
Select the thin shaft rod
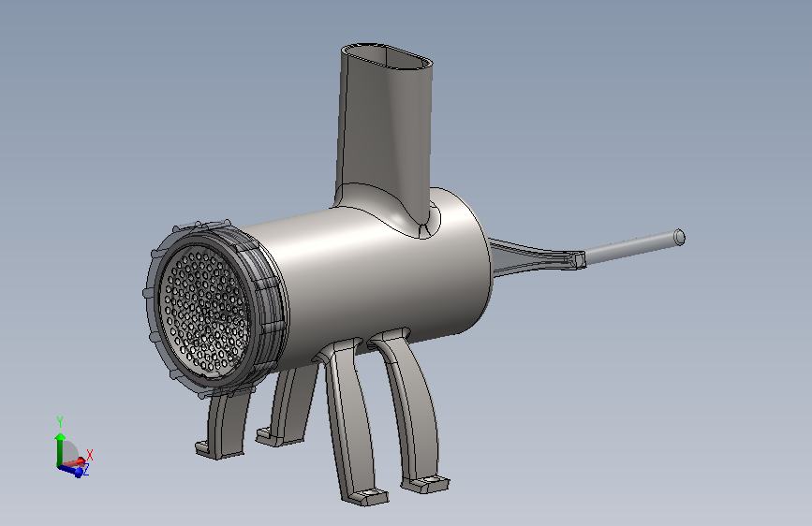coord(633,247)
